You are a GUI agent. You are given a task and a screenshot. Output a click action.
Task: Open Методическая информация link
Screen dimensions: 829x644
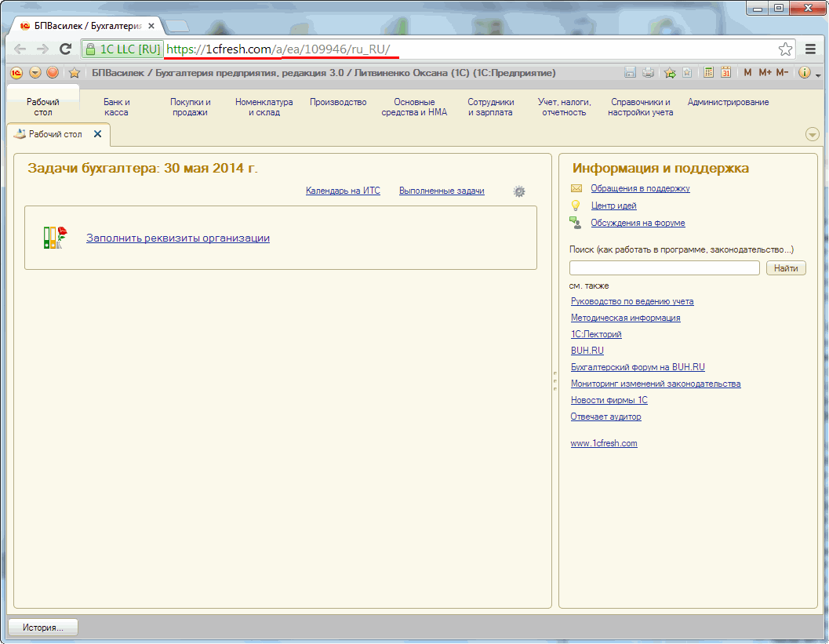625,318
